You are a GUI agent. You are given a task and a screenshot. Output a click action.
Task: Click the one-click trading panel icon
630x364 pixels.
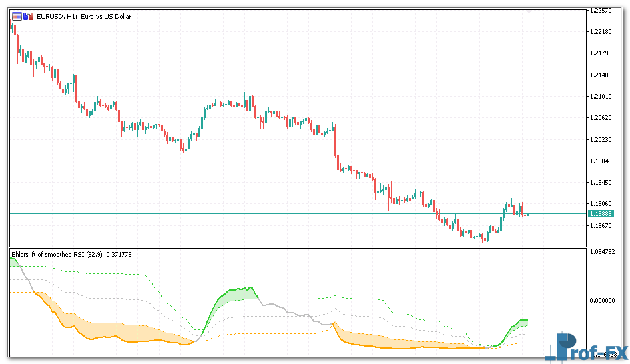[16, 16]
